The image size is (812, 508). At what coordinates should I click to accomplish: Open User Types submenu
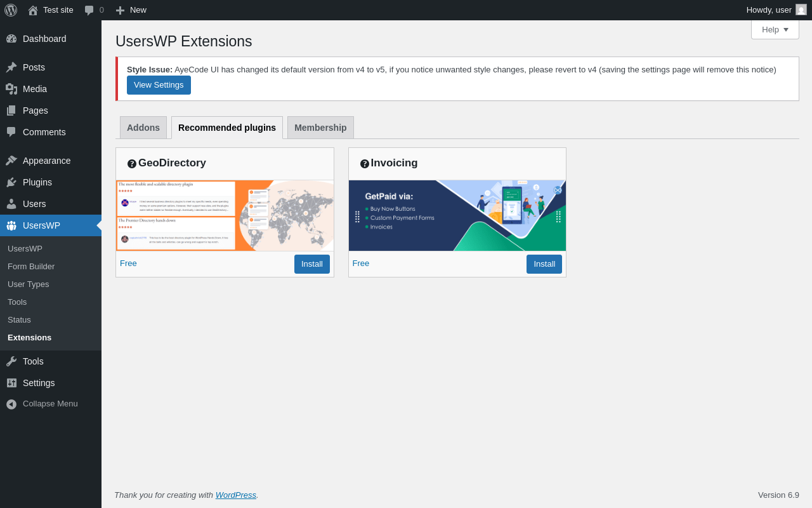point(51,284)
